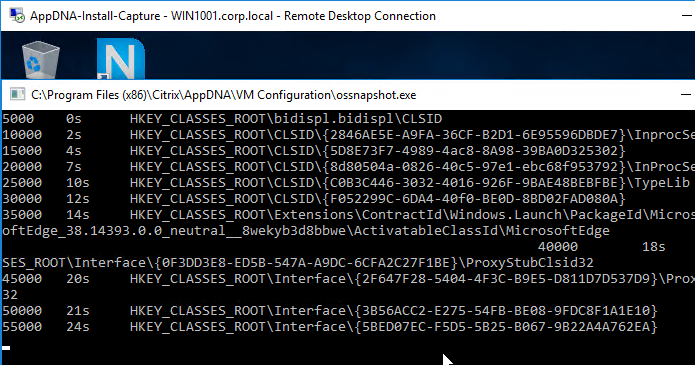Minimize the ossnapshot.exe console window
695x365 pixels.
pyautogui.click(x=686, y=94)
